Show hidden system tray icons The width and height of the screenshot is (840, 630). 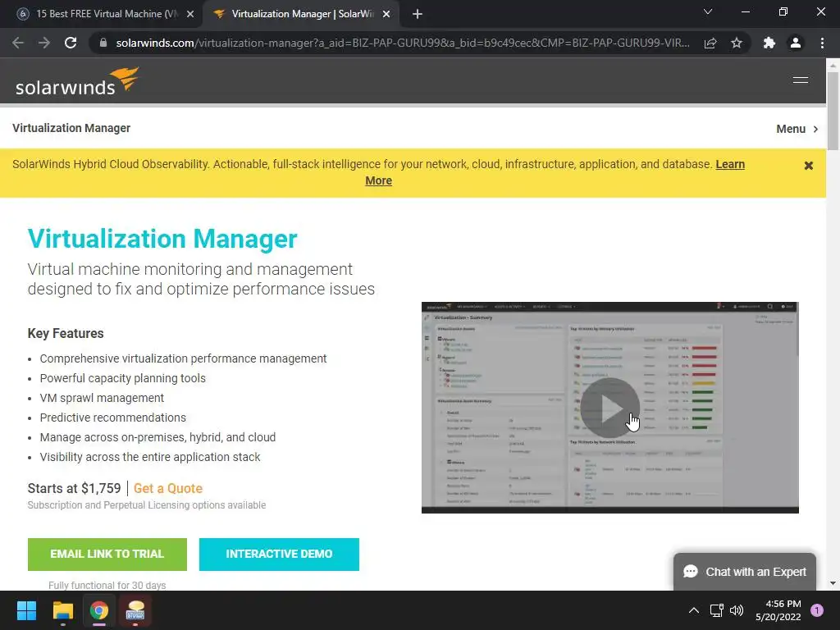(694, 610)
